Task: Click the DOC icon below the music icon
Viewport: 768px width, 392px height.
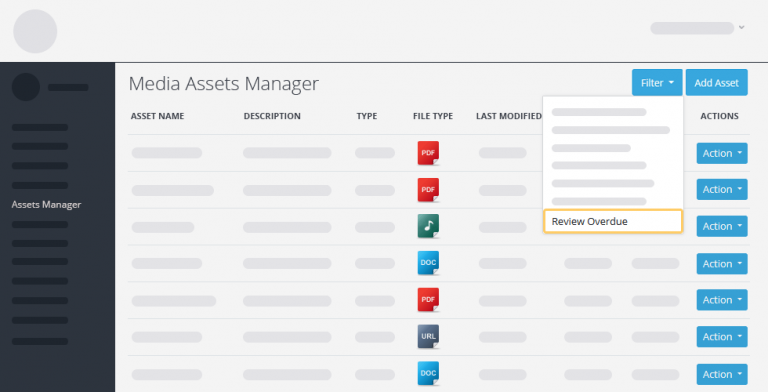Action: (x=428, y=263)
